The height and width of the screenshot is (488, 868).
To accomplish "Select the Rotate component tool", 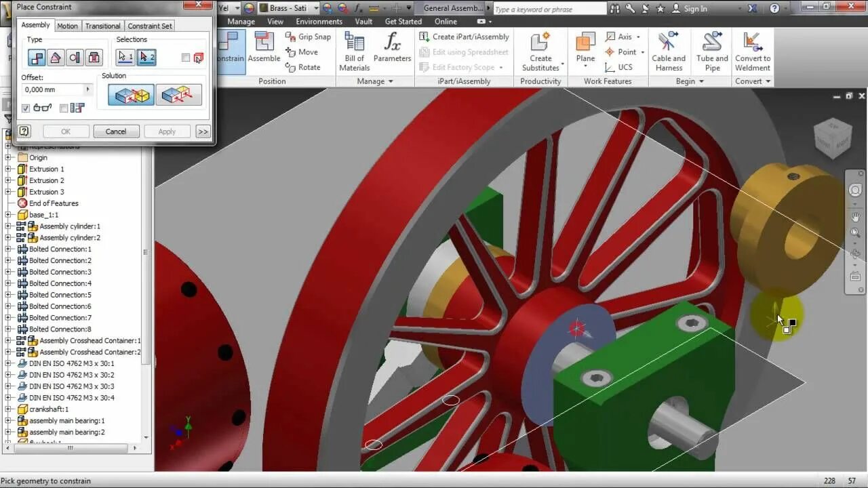I will (302, 67).
